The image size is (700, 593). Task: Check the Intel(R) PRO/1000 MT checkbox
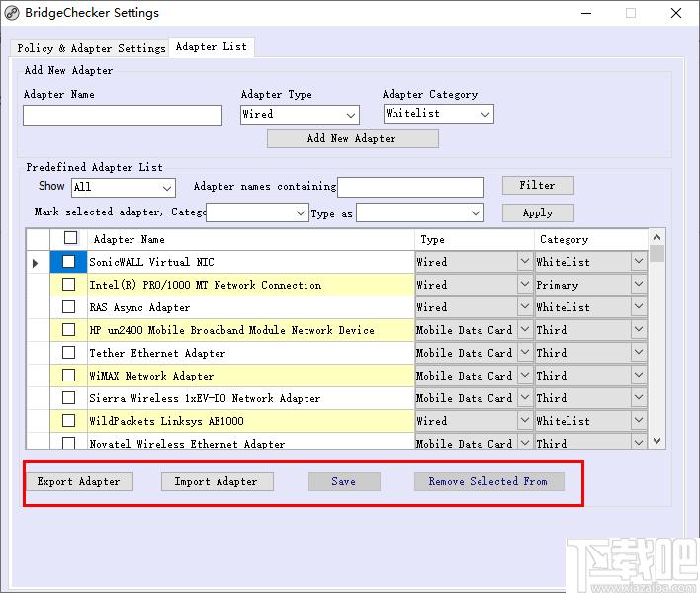69,285
